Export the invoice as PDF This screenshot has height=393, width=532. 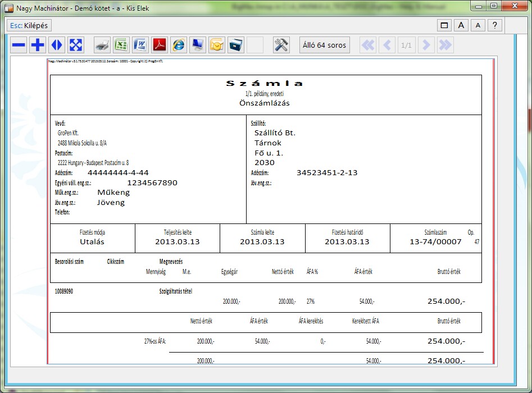coord(159,45)
